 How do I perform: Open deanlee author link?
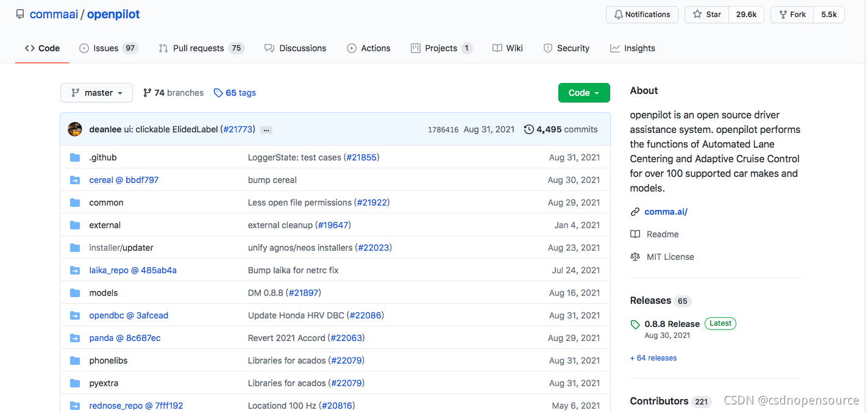pyautogui.click(x=105, y=129)
